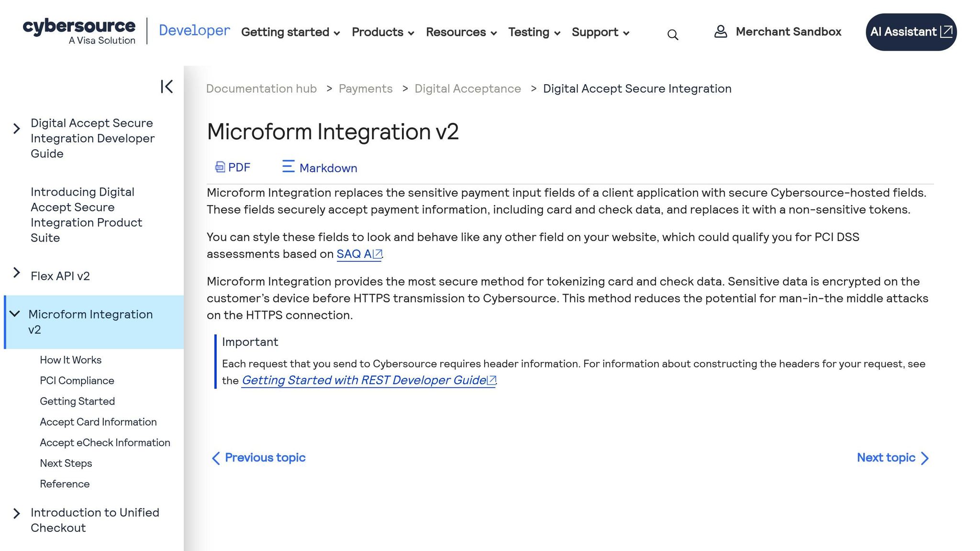Screen dimensions: 980x551
Task: Open the Resources dropdown menu
Action: click(461, 32)
